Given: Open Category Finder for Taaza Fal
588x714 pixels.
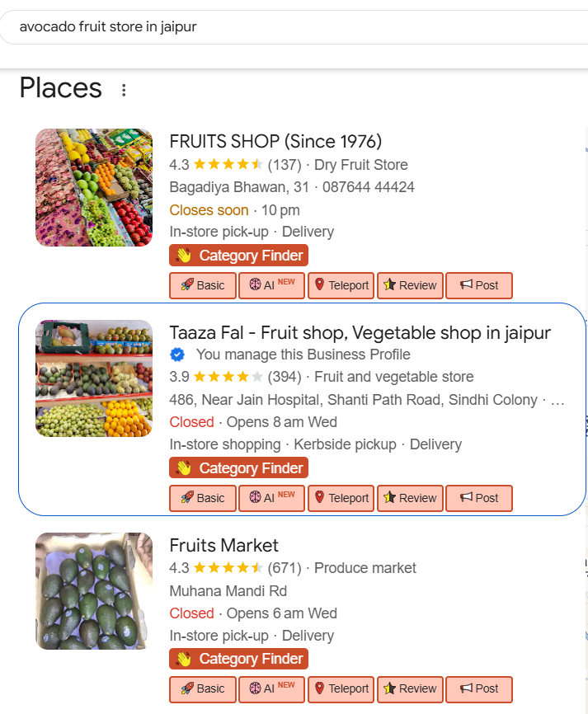Looking at the screenshot, I should [238, 468].
